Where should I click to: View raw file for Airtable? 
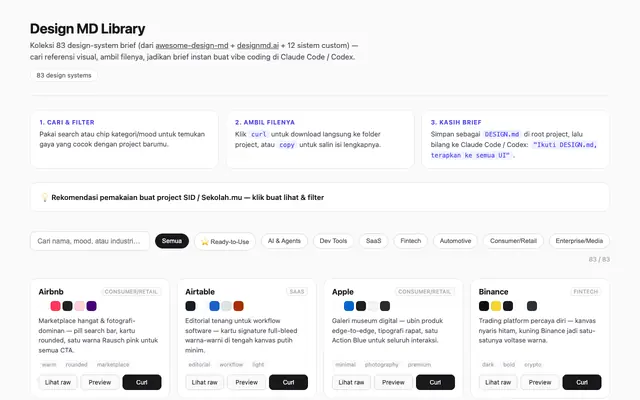tap(204, 382)
